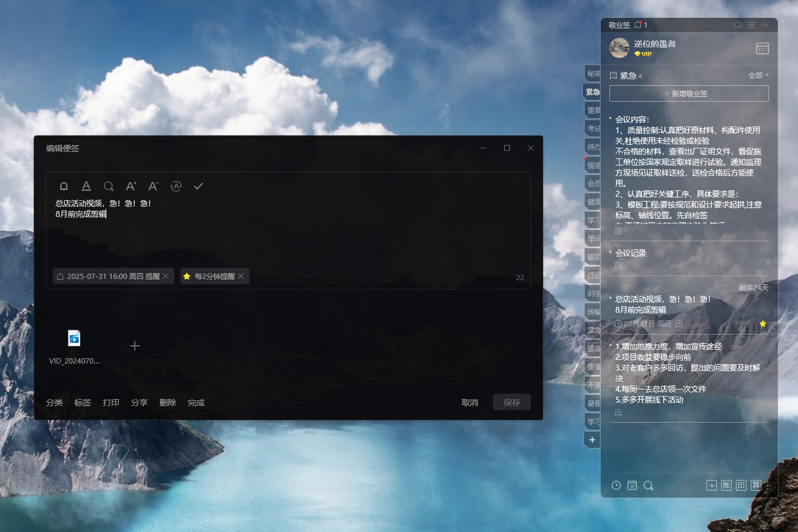Click the boxed plus icon at panel bottom
Viewport: 798px width, 532px height.
(712, 485)
